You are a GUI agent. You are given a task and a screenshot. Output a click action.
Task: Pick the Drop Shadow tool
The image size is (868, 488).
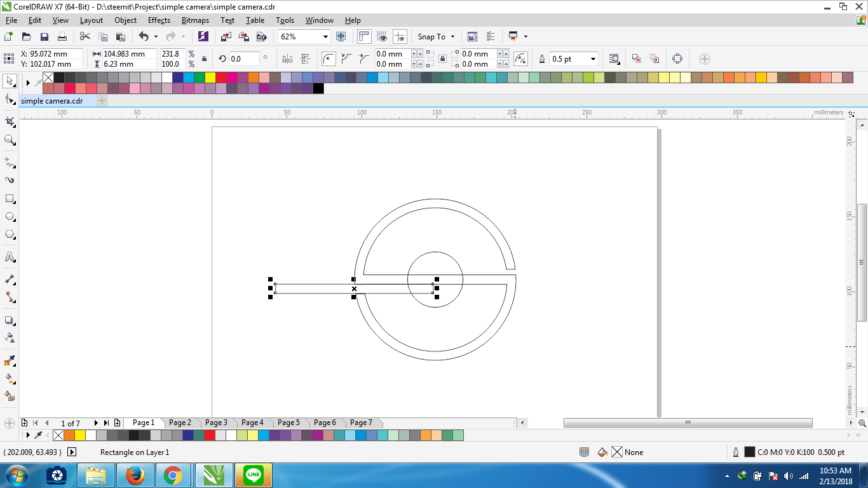(x=10, y=320)
